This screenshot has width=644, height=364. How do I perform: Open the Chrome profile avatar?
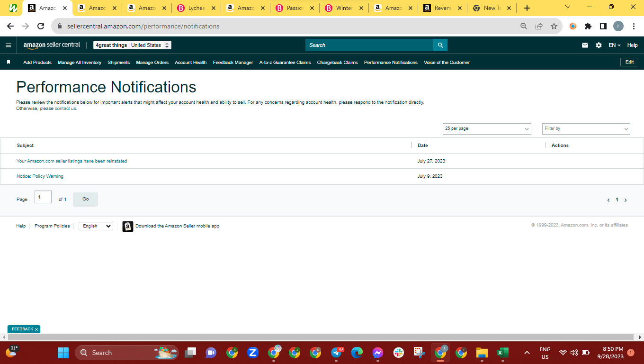pyautogui.click(x=618, y=26)
